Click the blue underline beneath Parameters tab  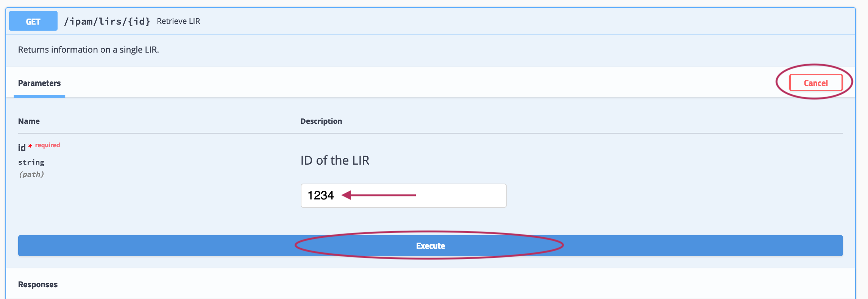click(39, 97)
